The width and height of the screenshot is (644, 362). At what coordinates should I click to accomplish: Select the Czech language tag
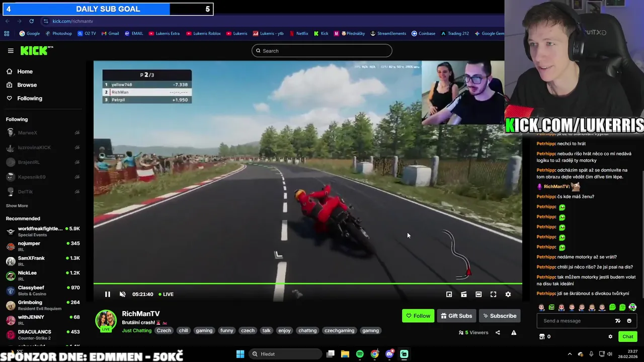164,330
